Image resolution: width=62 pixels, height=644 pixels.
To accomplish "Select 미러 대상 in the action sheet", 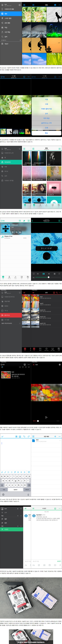I will tap(46, 118).
